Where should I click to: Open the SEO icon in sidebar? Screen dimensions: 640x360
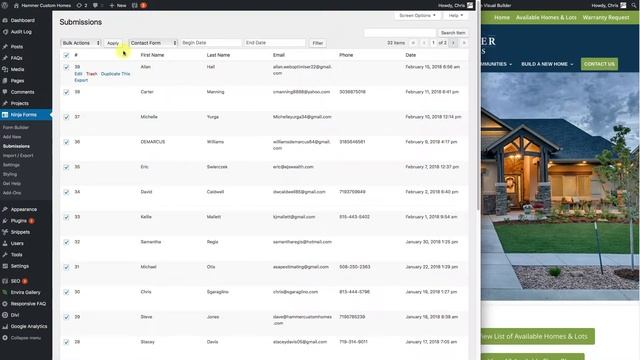coord(5,281)
